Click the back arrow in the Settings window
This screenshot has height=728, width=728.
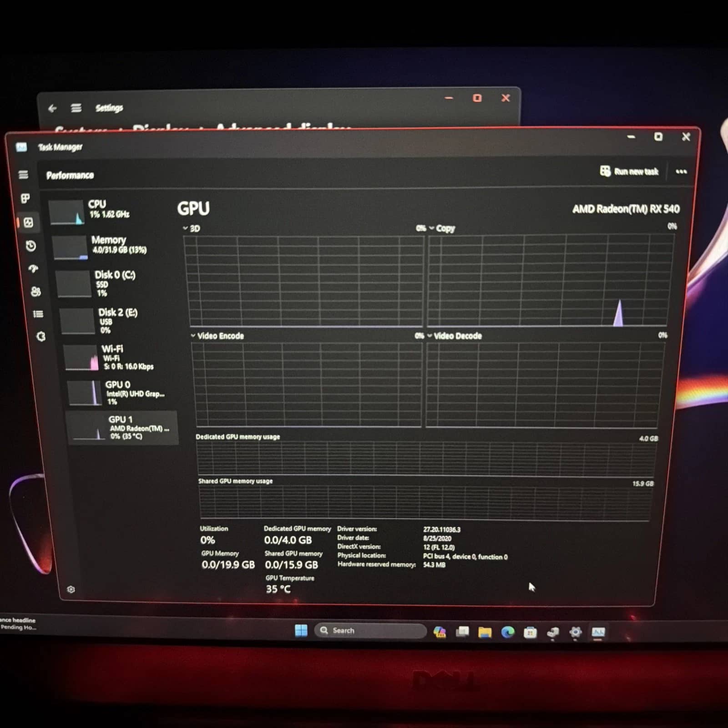point(52,108)
